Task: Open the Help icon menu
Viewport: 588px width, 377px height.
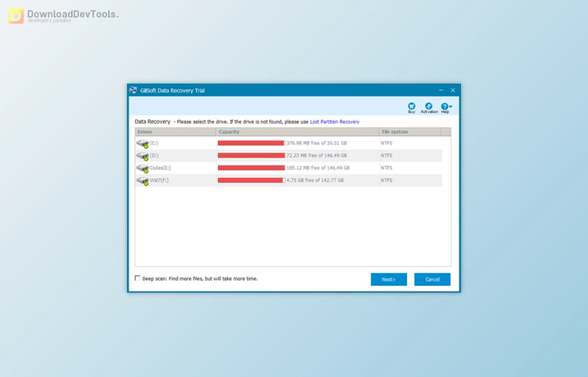Action: (446, 107)
